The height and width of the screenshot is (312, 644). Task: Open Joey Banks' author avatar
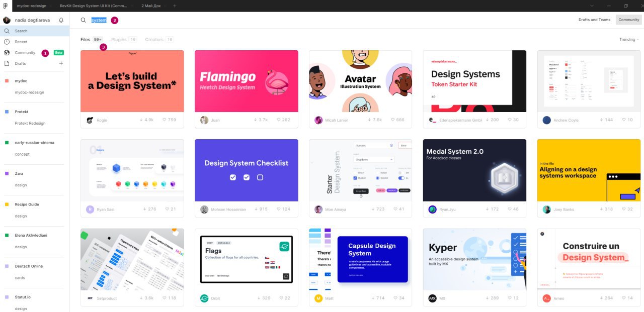[x=547, y=210]
